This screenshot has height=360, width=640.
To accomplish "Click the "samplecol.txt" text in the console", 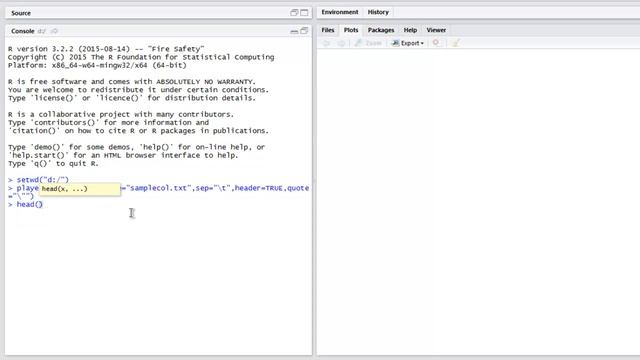I will click(x=161, y=188).
